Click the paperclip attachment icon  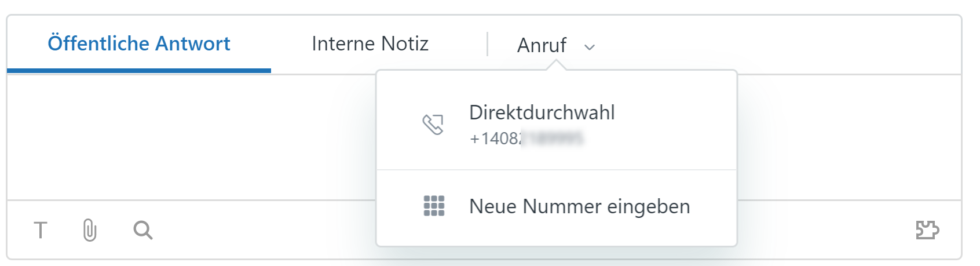(90, 230)
